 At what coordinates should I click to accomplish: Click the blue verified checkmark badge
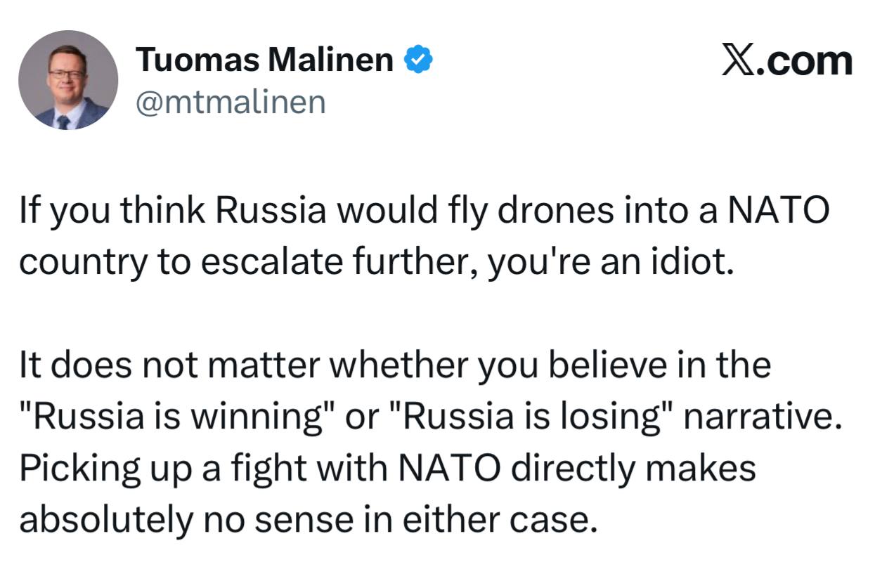(x=417, y=60)
